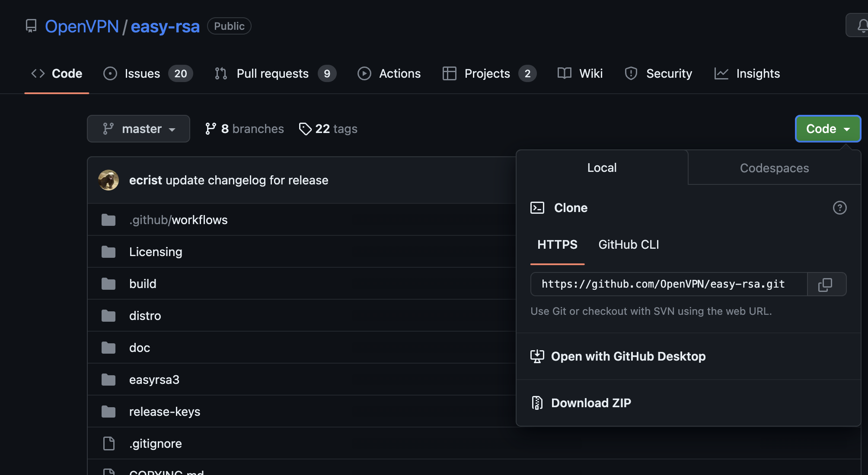Click the folder icon for release-keys

(x=108, y=412)
